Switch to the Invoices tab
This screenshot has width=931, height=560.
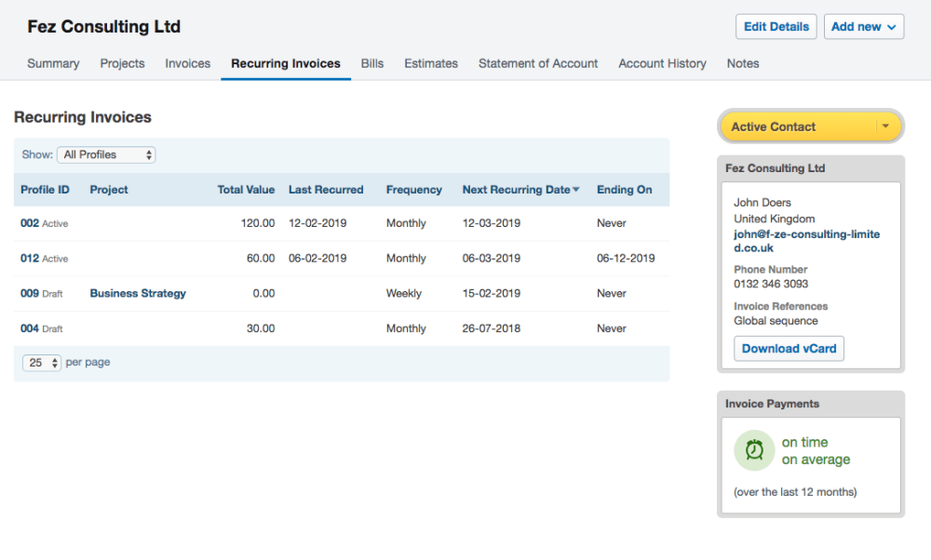point(187,63)
